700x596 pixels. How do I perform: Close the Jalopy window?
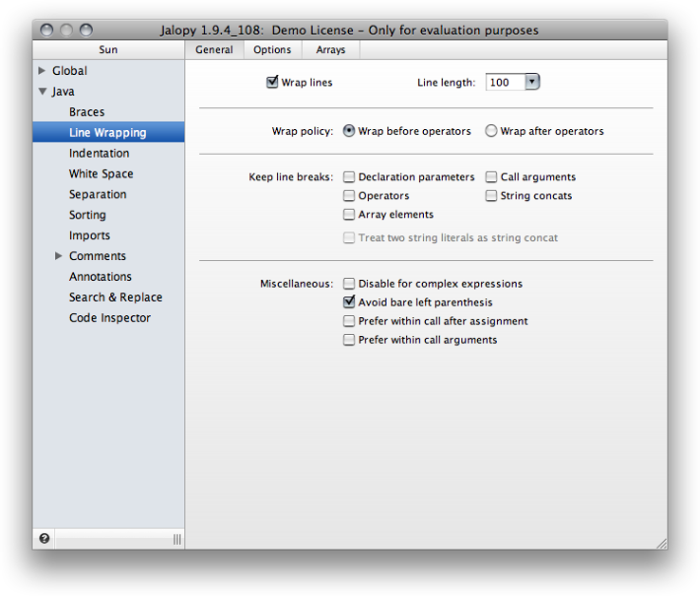(46, 30)
